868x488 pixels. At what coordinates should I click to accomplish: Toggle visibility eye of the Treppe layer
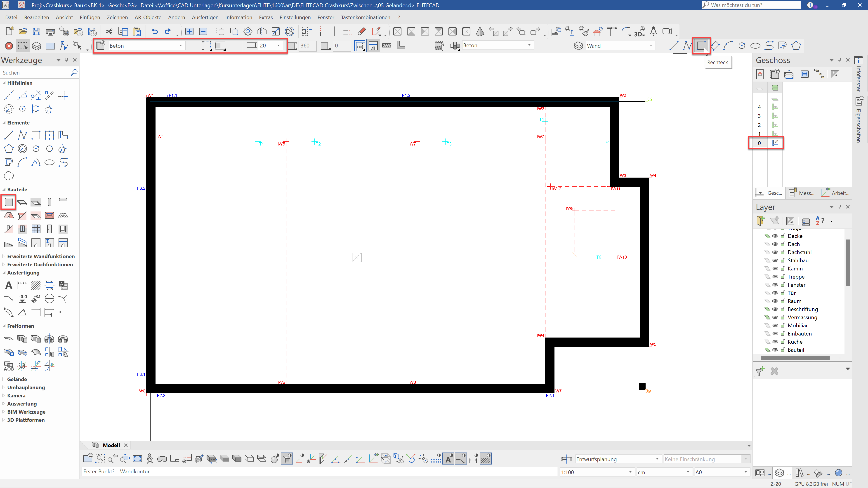pyautogui.click(x=775, y=277)
